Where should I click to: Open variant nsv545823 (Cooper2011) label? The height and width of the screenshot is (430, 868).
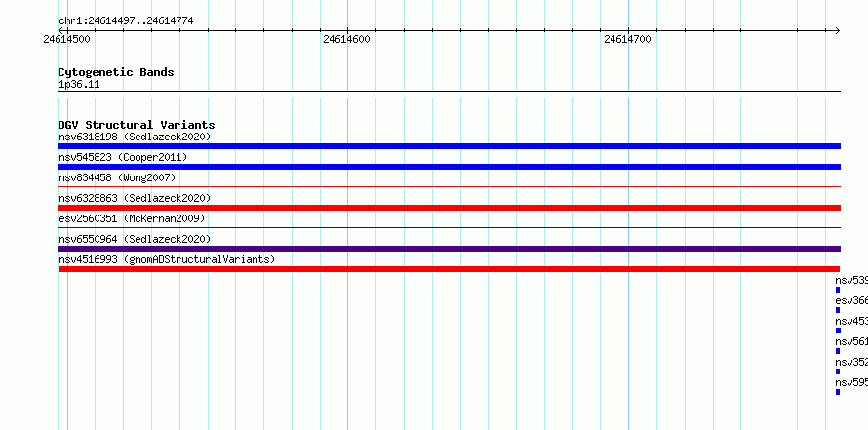click(123, 157)
